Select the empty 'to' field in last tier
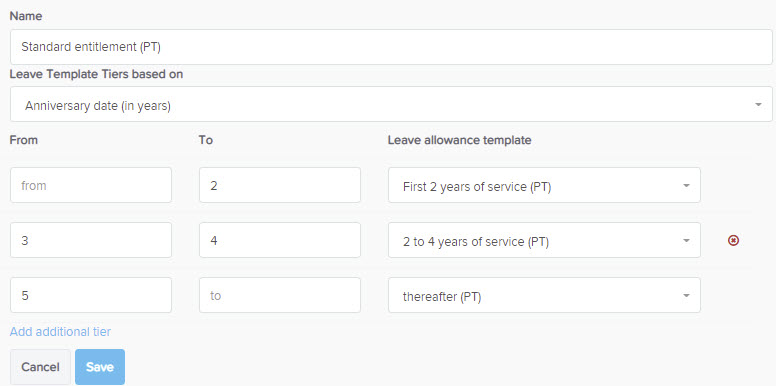This screenshot has height=386, width=776. click(x=280, y=295)
